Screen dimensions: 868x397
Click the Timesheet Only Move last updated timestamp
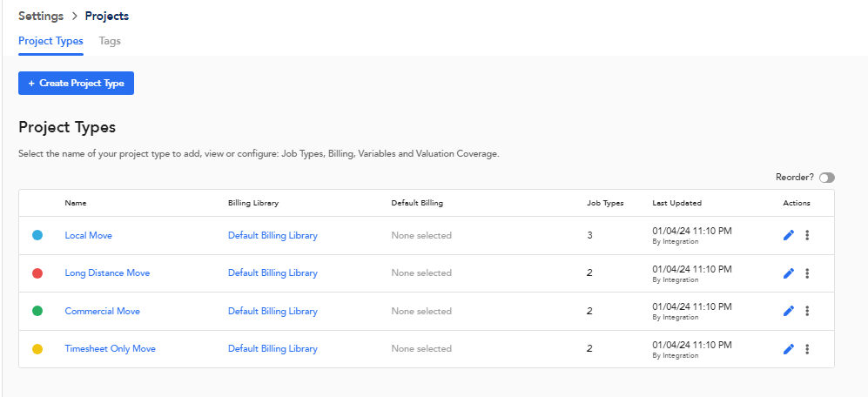(692, 345)
